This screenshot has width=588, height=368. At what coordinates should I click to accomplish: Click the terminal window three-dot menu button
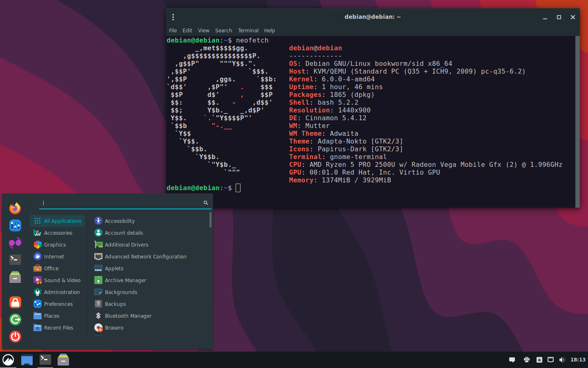[173, 17]
